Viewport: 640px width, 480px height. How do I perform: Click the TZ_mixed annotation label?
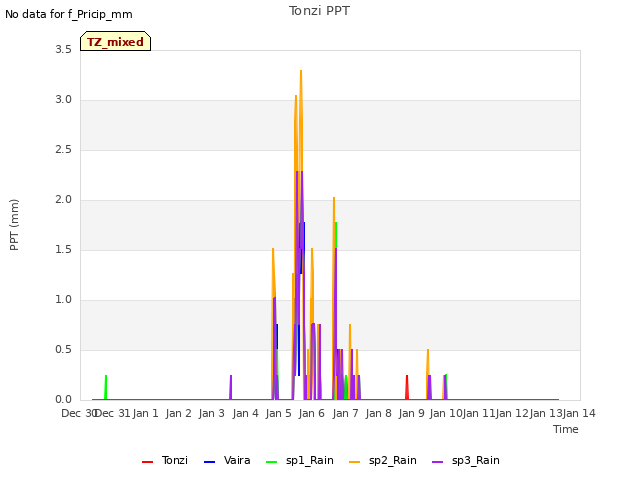click(116, 41)
